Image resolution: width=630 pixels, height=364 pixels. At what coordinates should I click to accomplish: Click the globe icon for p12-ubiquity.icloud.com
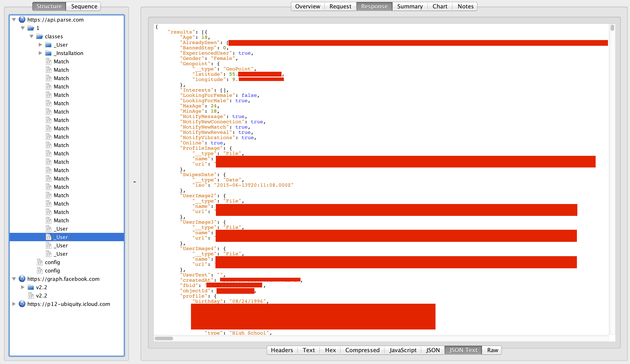pyautogui.click(x=22, y=304)
